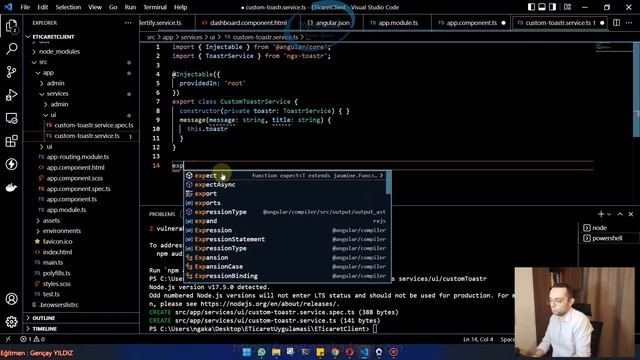
Task: Select the ExpansionCase suggestion
Action: click(x=285, y=267)
